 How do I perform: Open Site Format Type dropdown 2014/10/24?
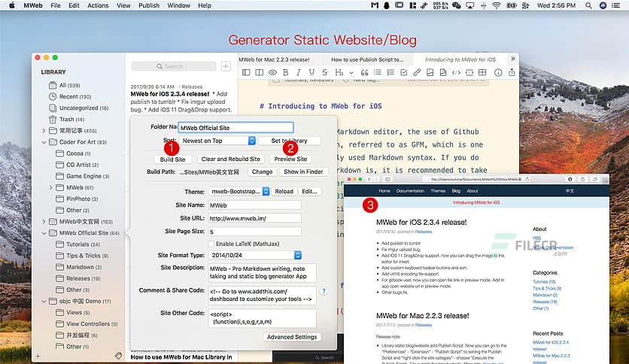[255, 256]
